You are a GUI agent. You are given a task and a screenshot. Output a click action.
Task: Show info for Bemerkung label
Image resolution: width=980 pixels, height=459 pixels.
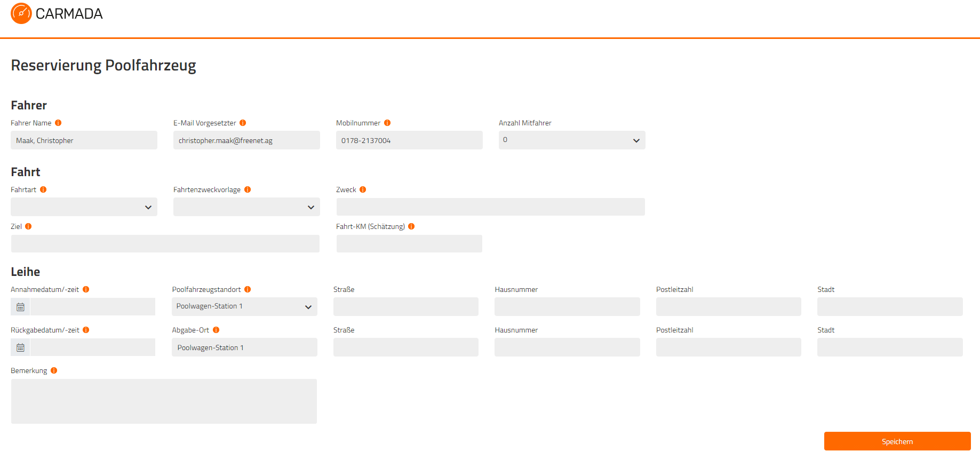[x=54, y=370]
